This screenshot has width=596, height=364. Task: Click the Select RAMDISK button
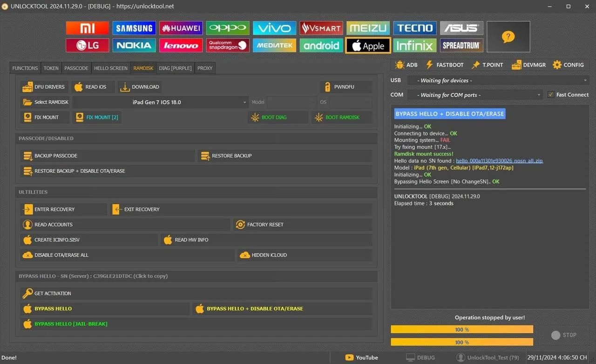[45, 102]
